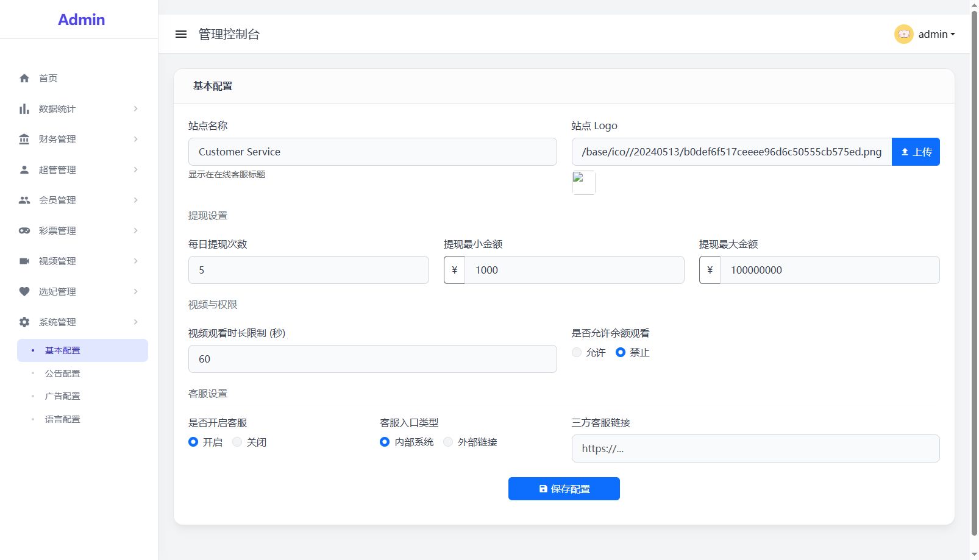Click the 显示在在线客服标题 hint text

pos(227,174)
